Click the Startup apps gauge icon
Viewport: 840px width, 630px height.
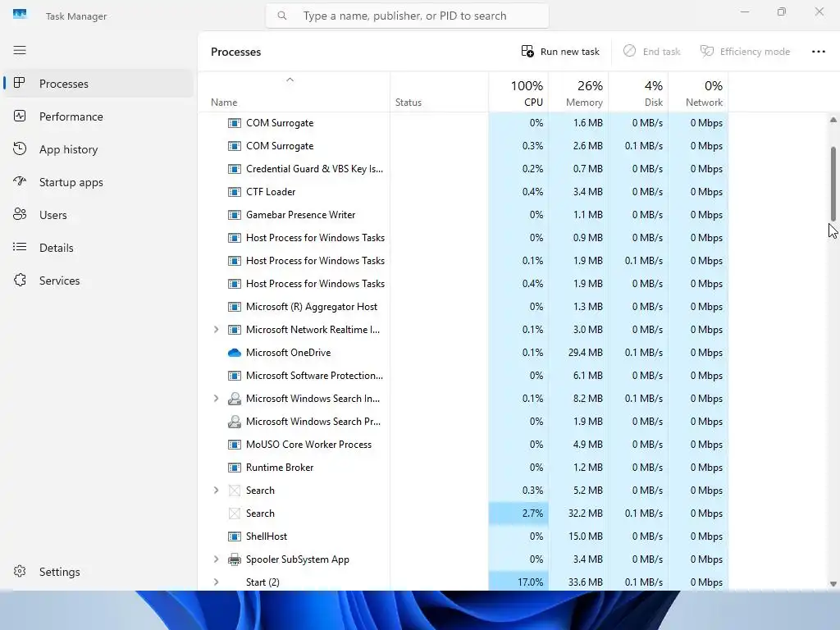point(20,181)
